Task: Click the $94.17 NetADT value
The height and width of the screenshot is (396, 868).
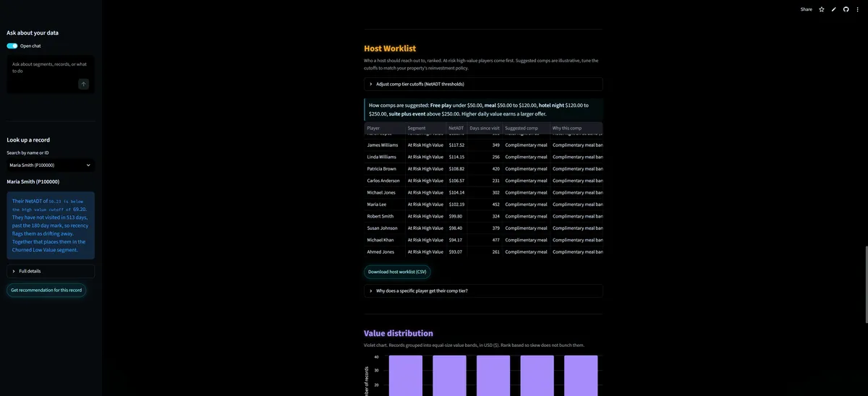Action: pyautogui.click(x=456, y=240)
